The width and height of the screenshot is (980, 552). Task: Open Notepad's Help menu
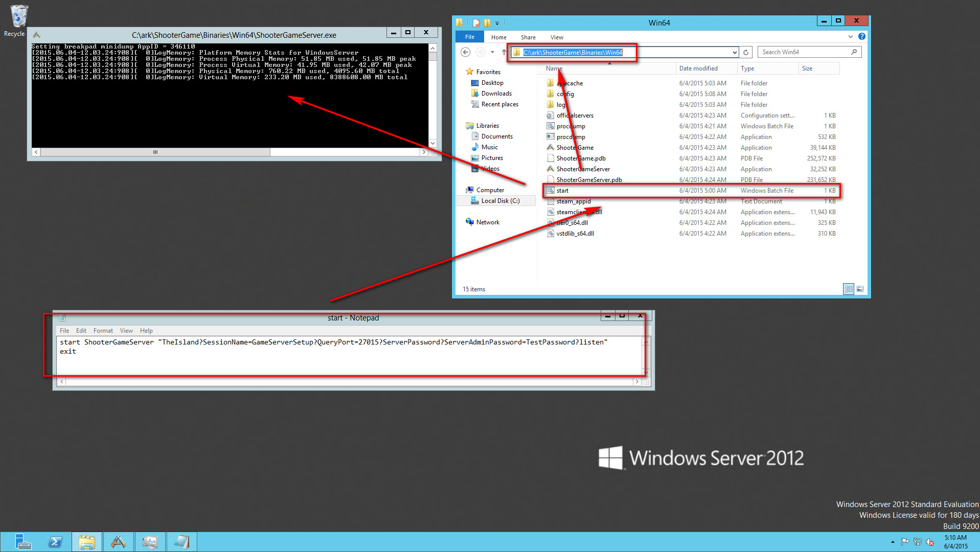pyautogui.click(x=146, y=331)
